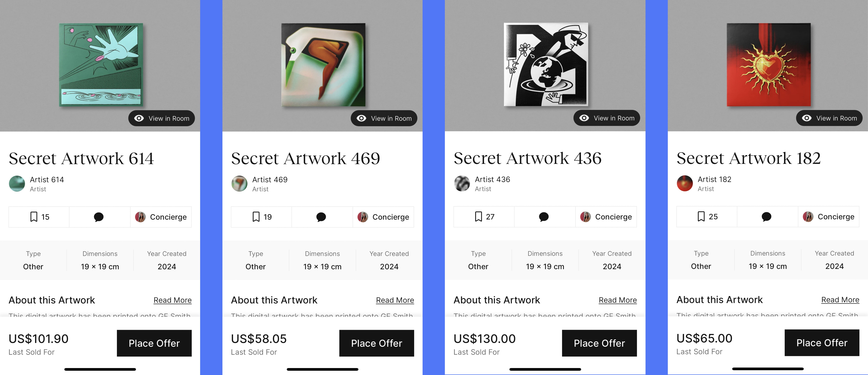Contact Concierge on the Secret Artwork 469 card
This screenshot has width=868, height=375.
[384, 217]
